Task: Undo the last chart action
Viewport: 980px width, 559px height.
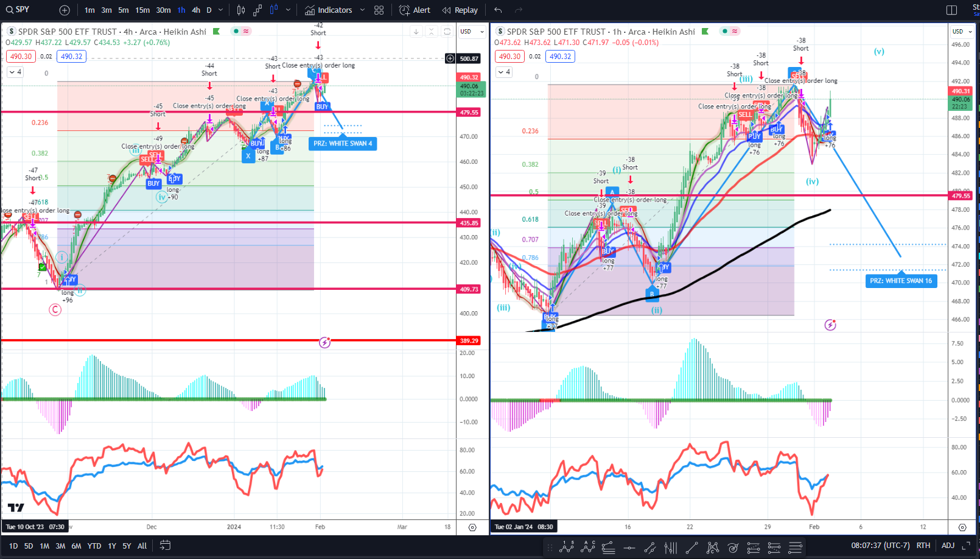Action: point(498,10)
